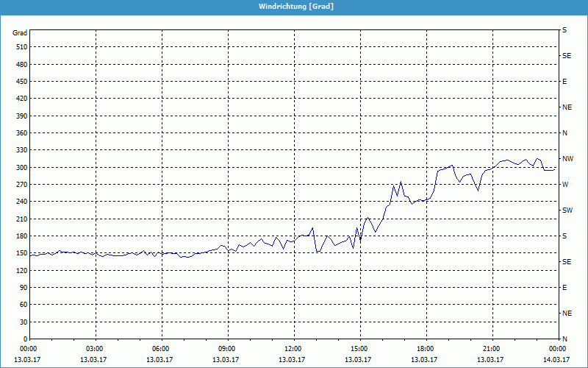Select the 03:00 time axis label
Image resolution: width=588 pixels, height=368 pixels.
tap(94, 349)
